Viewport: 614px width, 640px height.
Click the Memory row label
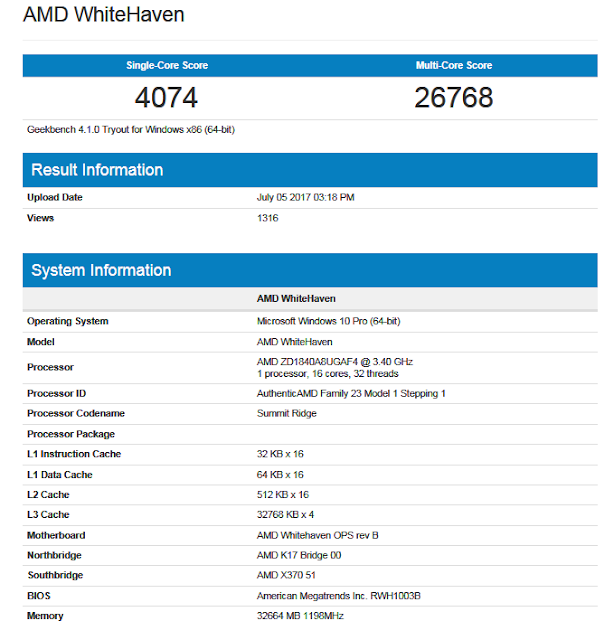[45, 616]
